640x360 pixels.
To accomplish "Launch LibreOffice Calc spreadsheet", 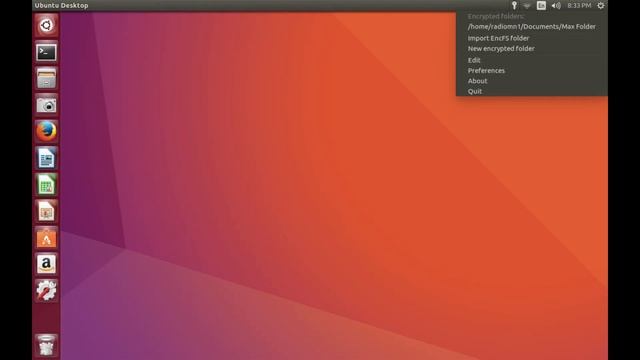I will [46, 184].
